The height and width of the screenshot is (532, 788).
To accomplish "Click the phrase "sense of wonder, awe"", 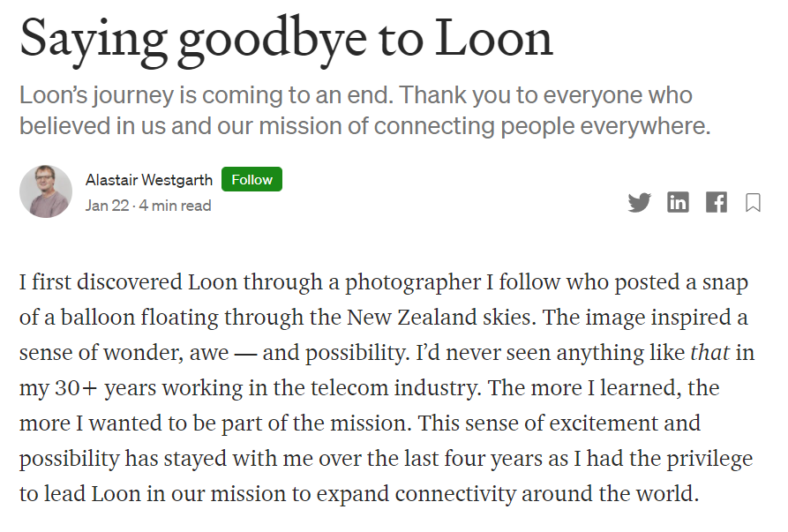I will coord(123,353).
